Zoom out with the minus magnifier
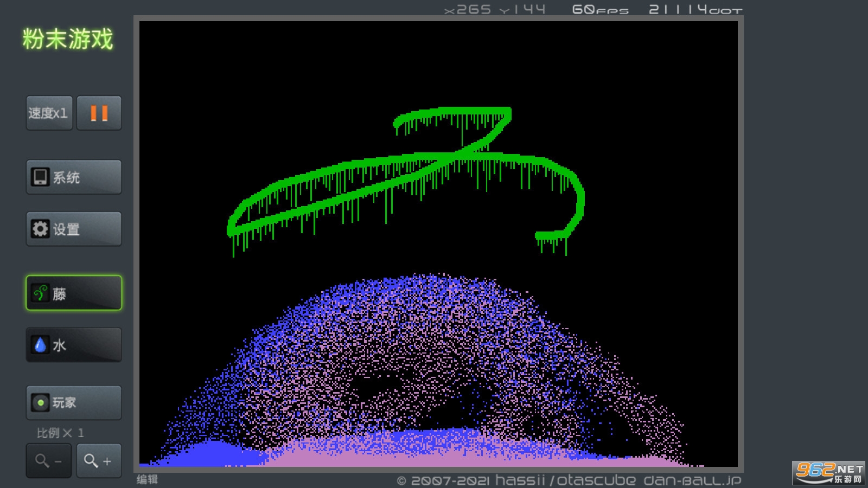868x488 pixels. [49, 461]
